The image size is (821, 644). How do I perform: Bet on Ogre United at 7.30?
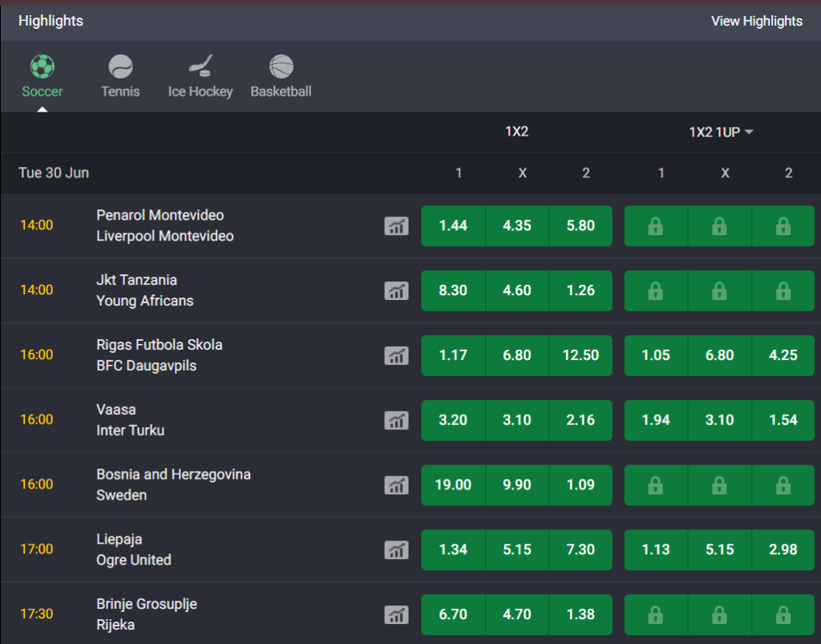tap(580, 550)
